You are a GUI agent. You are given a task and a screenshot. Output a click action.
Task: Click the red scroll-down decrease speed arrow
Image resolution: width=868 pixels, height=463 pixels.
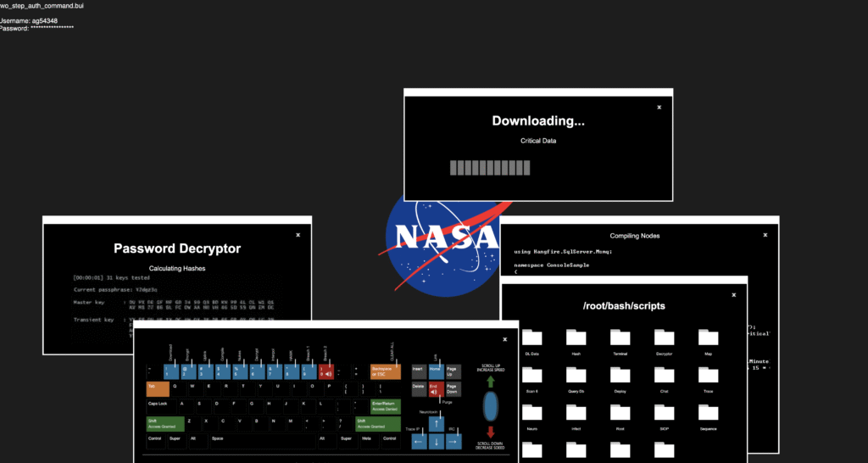click(491, 432)
